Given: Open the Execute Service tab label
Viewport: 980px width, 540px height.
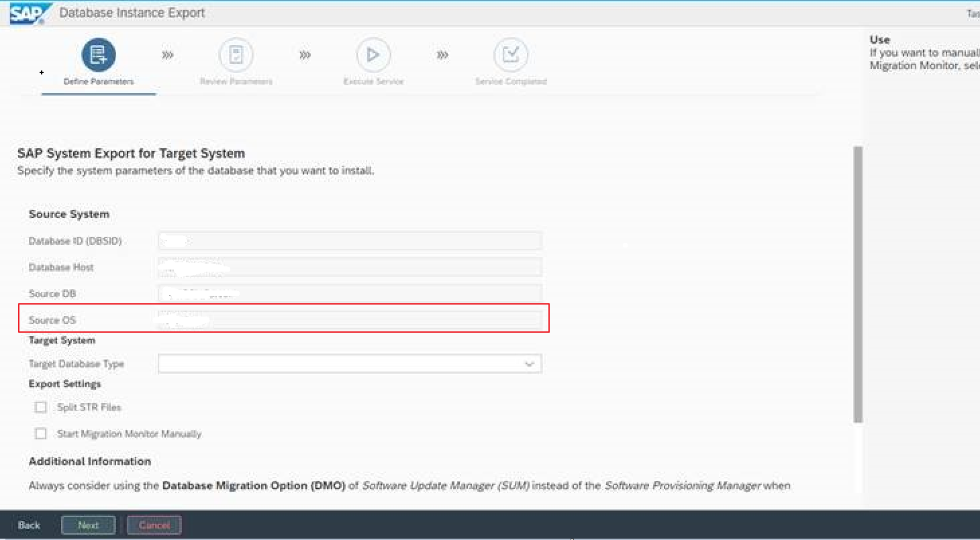Looking at the screenshot, I should (x=373, y=82).
